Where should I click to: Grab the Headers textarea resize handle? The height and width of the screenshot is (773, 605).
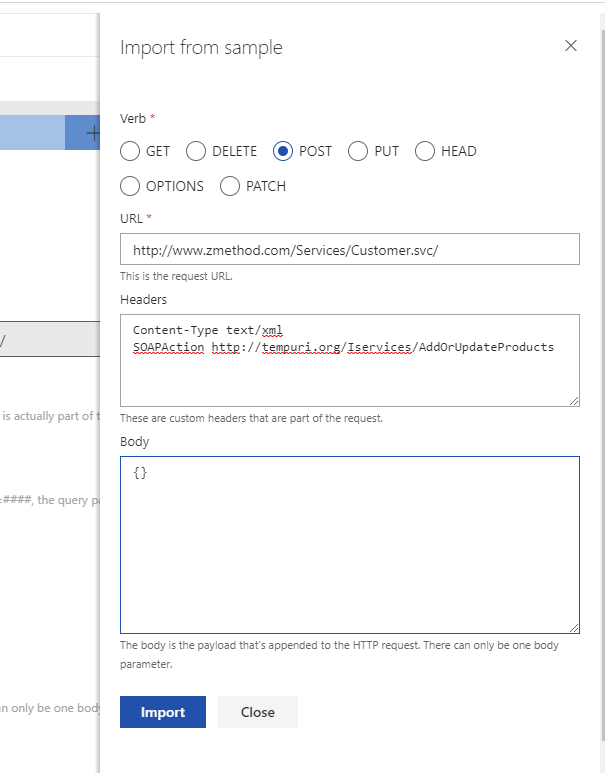click(x=574, y=401)
